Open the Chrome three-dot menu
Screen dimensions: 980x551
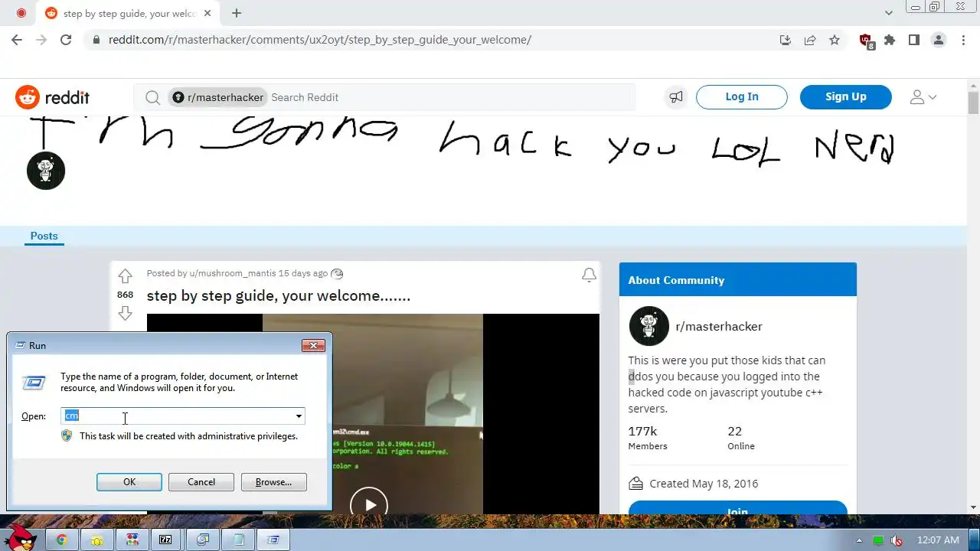point(963,40)
